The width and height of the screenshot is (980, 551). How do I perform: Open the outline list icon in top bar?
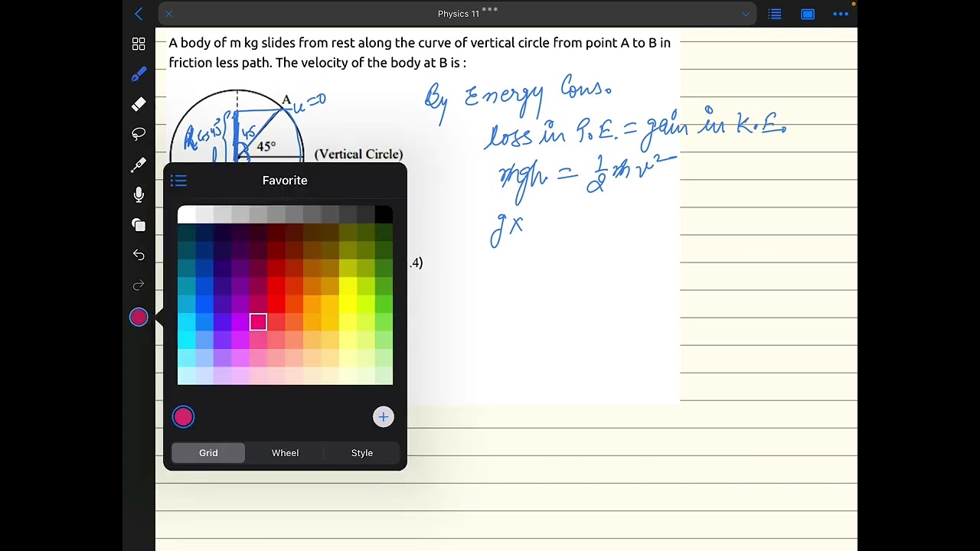775,14
